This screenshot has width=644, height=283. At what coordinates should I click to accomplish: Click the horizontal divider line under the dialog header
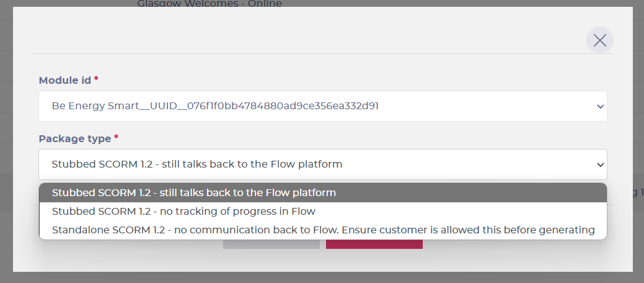tap(323, 53)
